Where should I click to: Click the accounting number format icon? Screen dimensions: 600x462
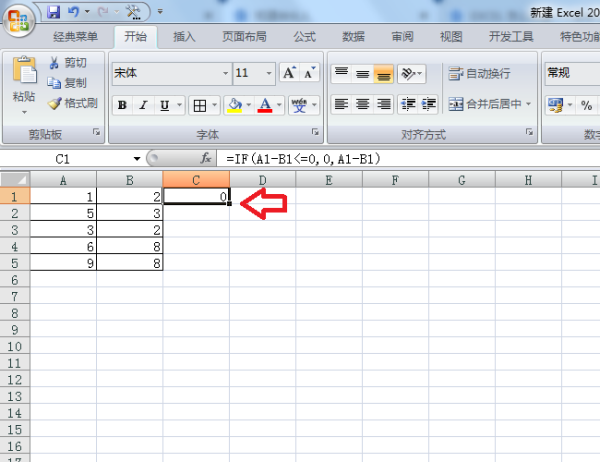(556, 105)
